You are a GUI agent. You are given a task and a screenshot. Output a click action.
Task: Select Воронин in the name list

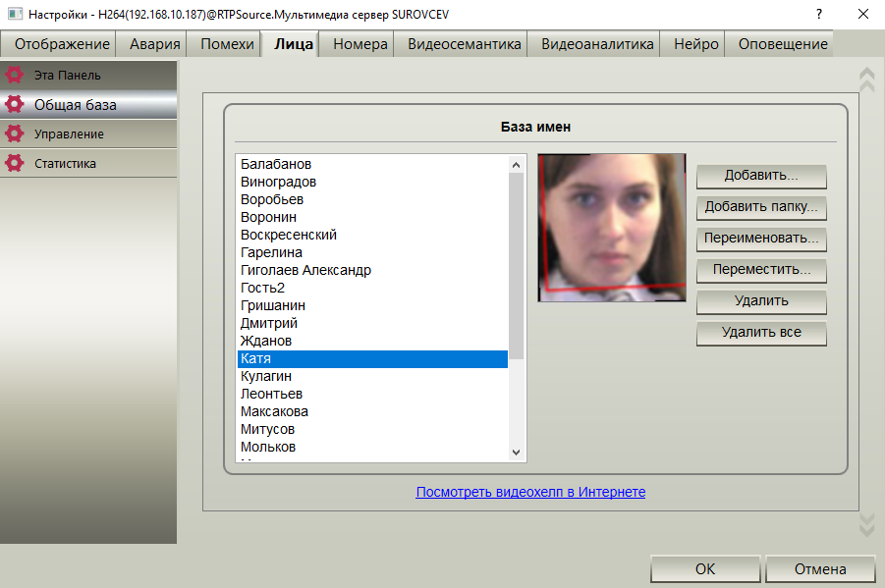coord(372,217)
